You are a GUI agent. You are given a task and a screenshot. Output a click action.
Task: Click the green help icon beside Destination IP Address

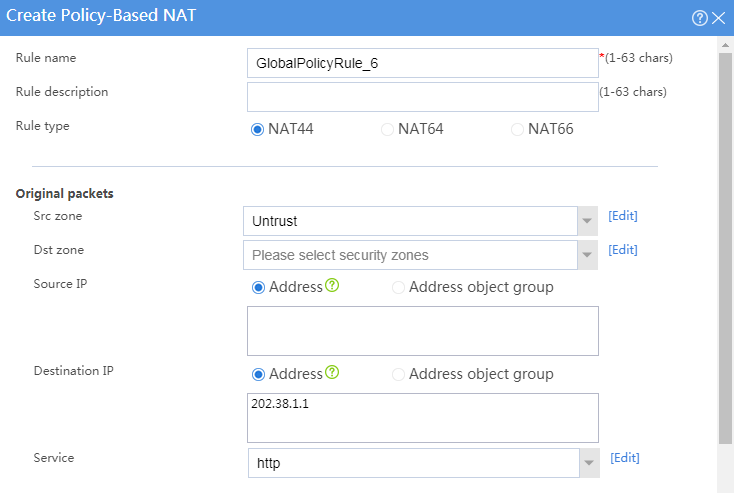coord(332,372)
